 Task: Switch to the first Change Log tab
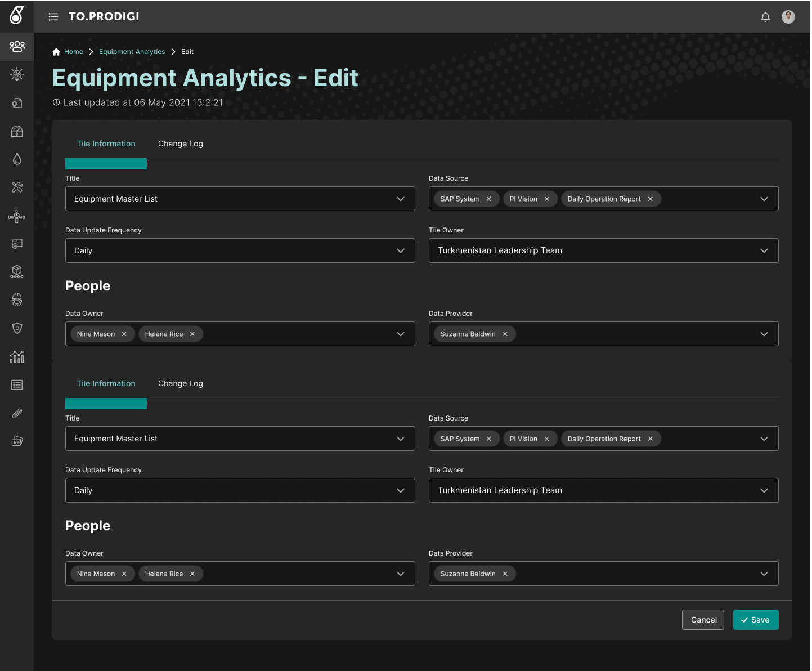[x=180, y=144]
